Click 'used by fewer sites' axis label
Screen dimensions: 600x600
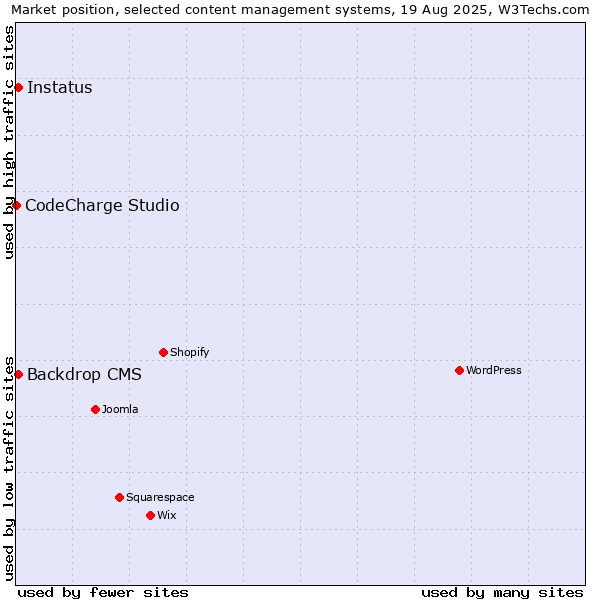click(103, 593)
